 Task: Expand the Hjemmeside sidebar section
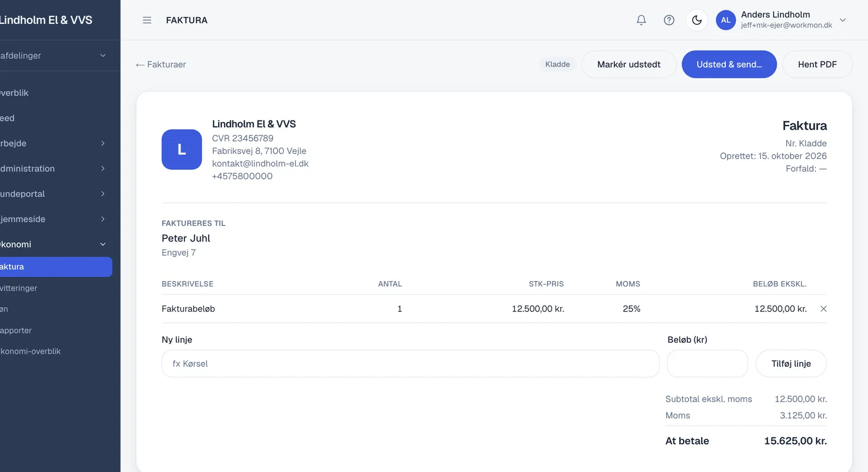(x=53, y=219)
